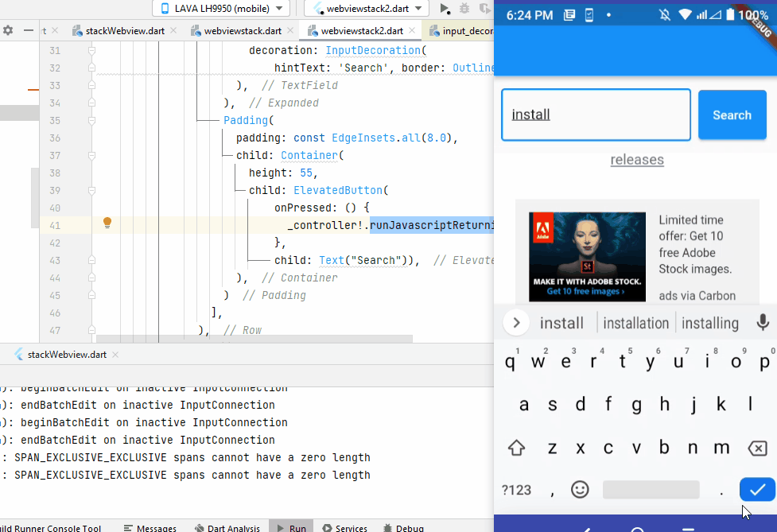777x532 pixels.
Task: Tap the microphone voice input icon
Action: click(763, 323)
